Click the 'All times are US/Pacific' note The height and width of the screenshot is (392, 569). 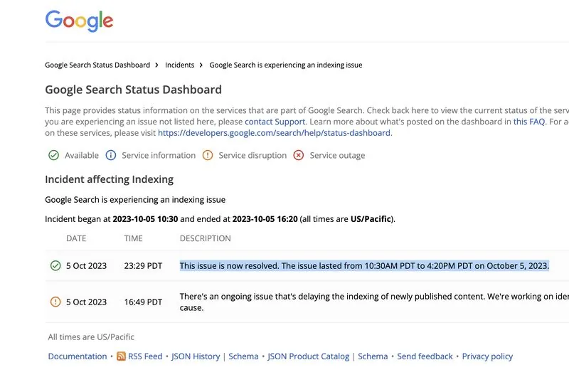point(91,337)
